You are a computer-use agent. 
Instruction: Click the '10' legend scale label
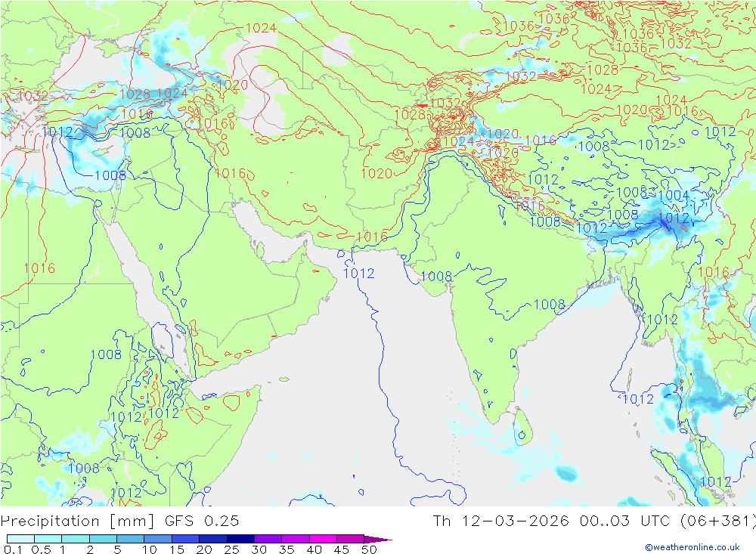pyautogui.click(x=150, y=549)
